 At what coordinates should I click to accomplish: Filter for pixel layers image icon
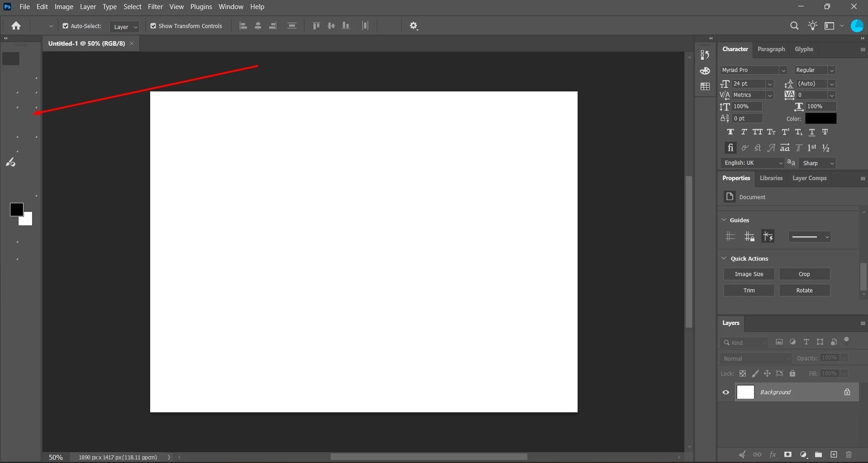coord(779,342)
